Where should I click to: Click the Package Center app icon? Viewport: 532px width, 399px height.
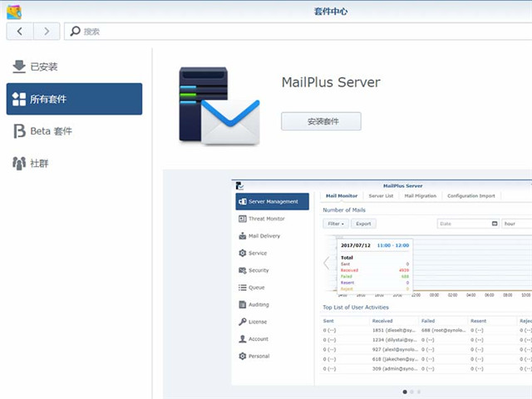click(x=14, y=12)
